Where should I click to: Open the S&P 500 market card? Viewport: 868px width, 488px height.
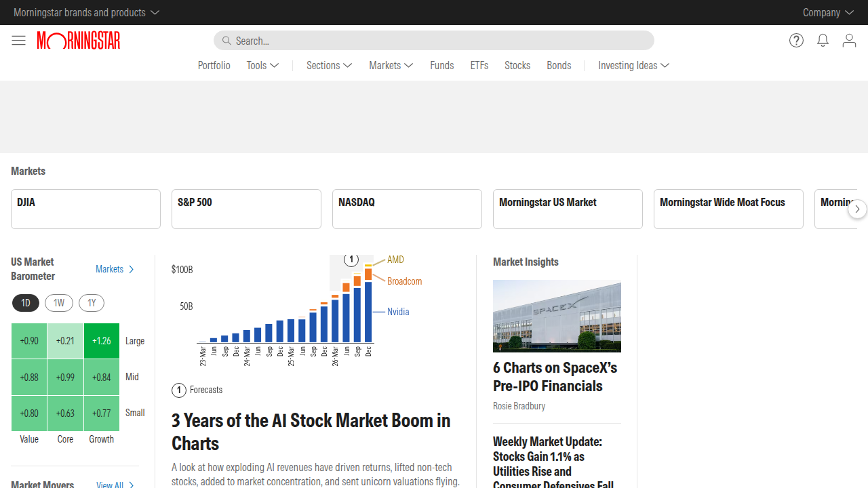(246, 209)
